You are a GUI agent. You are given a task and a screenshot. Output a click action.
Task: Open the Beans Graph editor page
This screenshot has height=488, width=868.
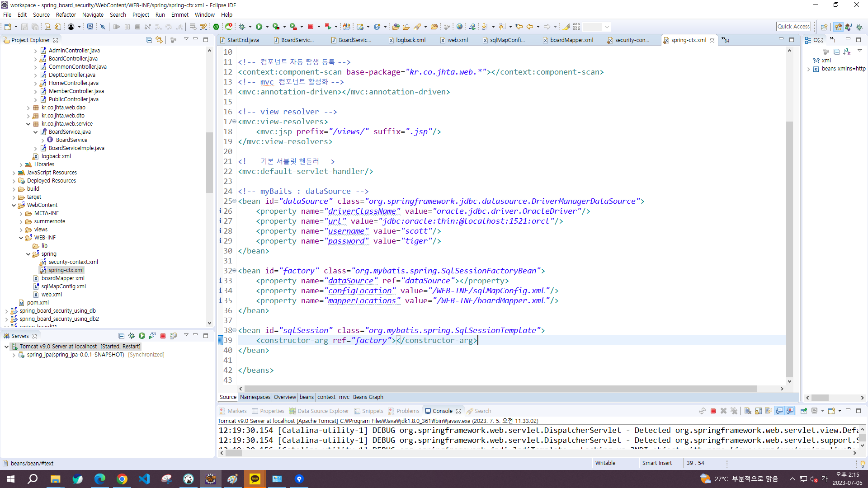point(368,397)
